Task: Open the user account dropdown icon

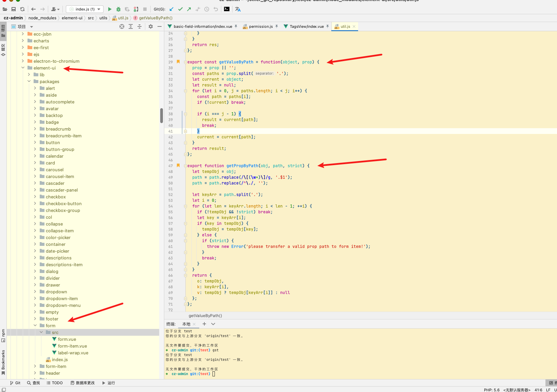Action: click(55, 9)
